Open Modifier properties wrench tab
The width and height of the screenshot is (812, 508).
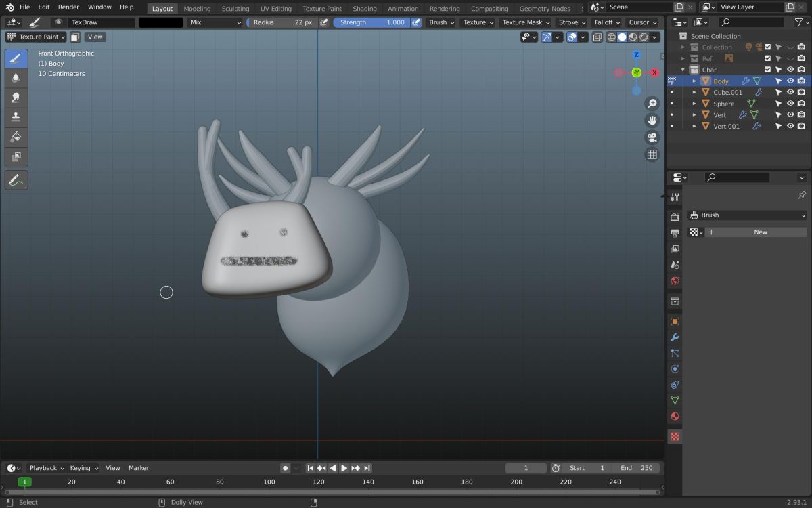tap(675, 337)
